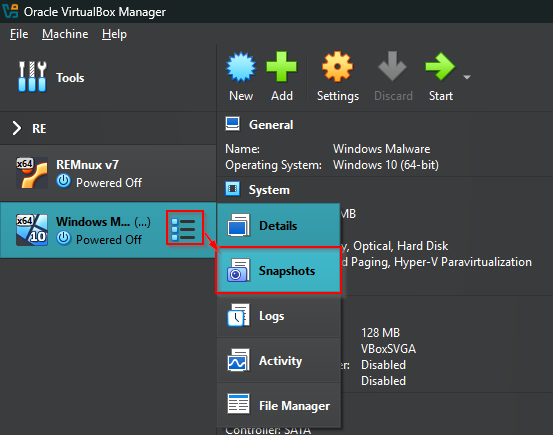Select the REMnux v7 machine icon
Image resolution: width=553 pixels, height=435 pixels.
click(32, 173)
